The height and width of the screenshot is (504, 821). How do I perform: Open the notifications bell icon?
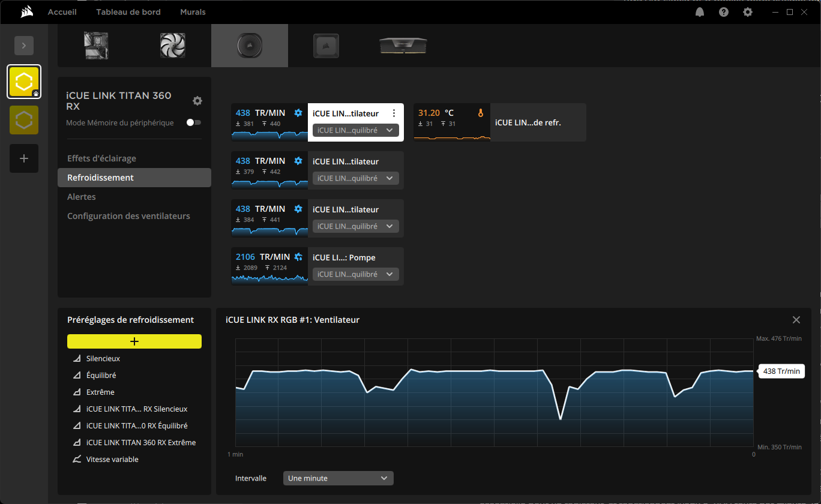(700, 12)
